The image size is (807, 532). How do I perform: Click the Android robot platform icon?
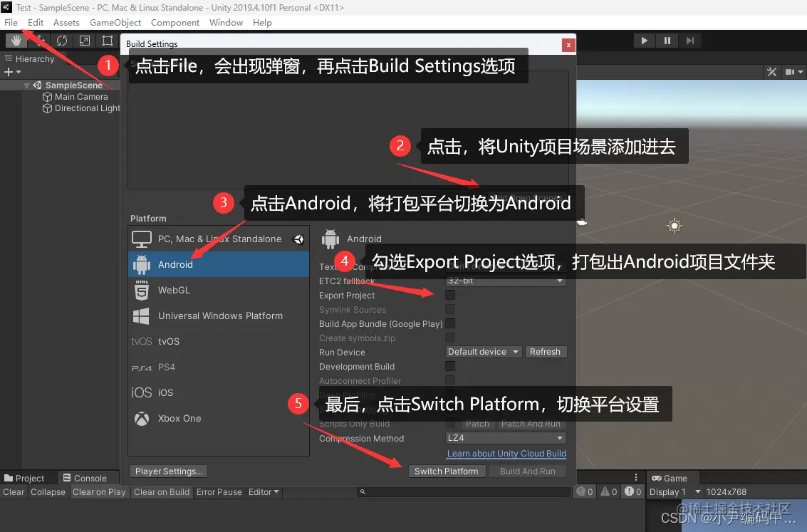[142, 264]
